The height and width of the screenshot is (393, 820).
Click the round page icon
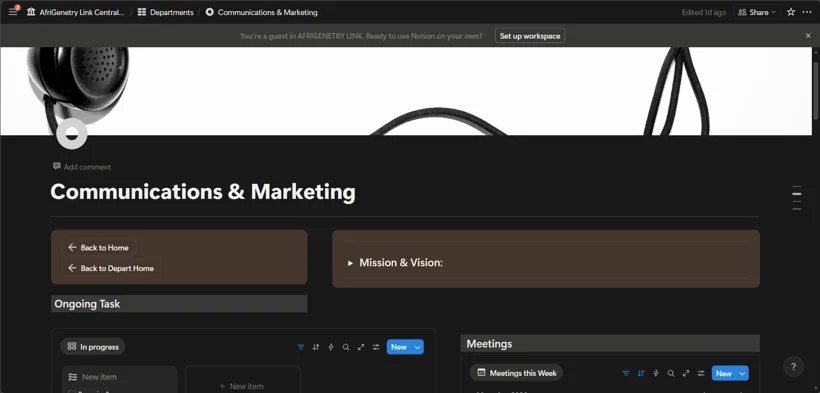coord(72,134)
